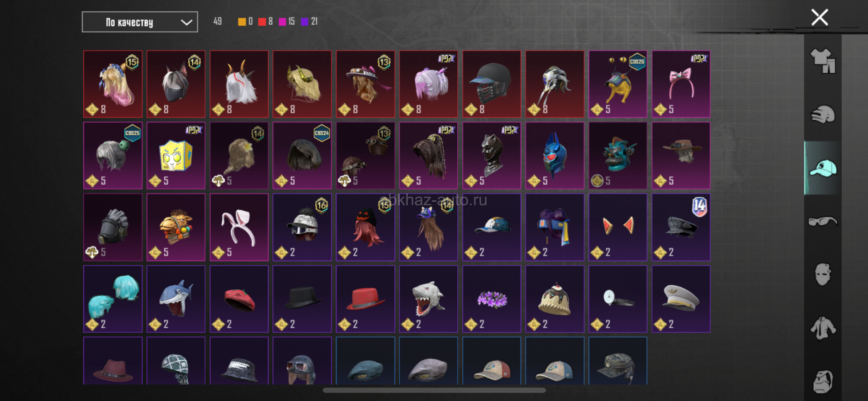Open the backpack category icon

pyautogui.click(x=823, y=382)
